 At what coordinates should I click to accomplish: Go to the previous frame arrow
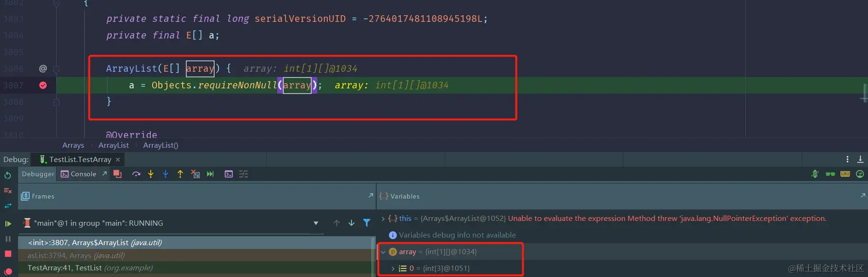pyautogui.click(x=337, y=223)
